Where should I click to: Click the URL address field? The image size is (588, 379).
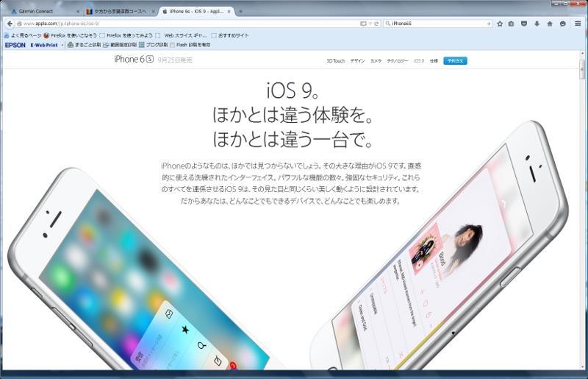190,24
